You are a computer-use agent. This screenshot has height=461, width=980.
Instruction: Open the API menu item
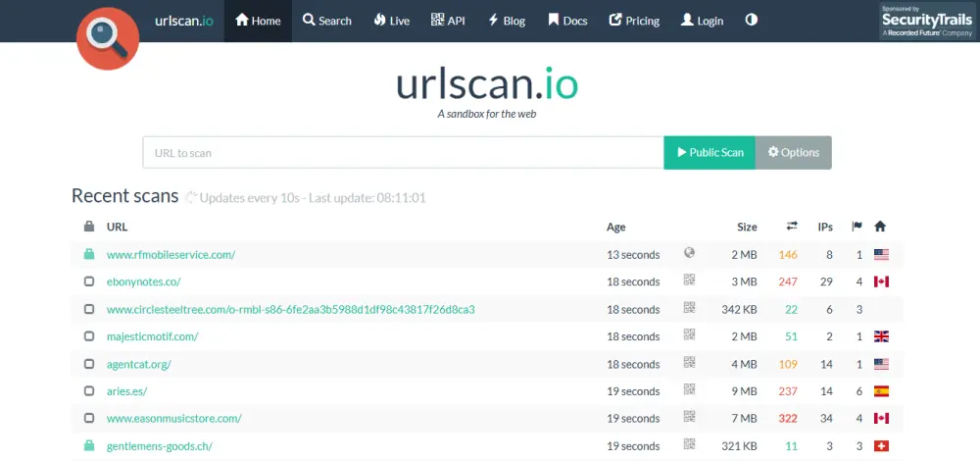[448, 21]
